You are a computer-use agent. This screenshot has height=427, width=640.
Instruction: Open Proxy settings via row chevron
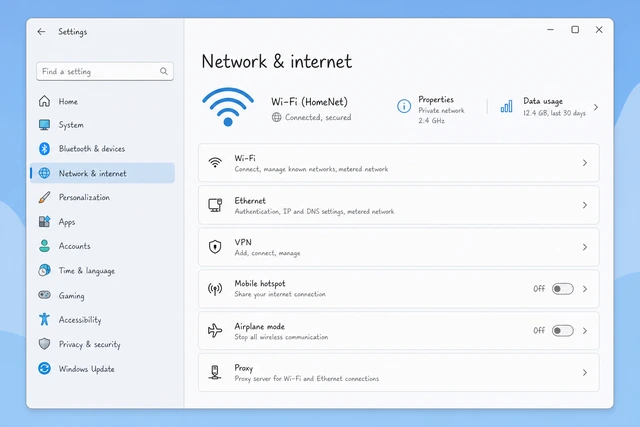pyautogui.click(x=584, y=372)
